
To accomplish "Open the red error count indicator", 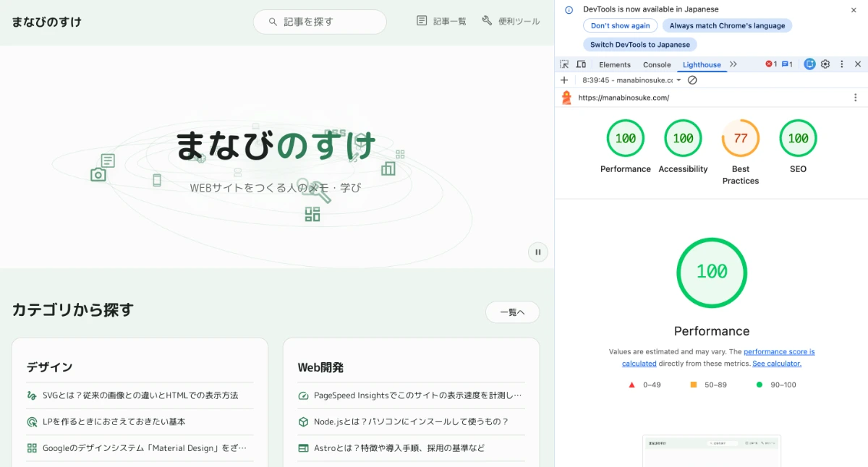I will point(771,64).
